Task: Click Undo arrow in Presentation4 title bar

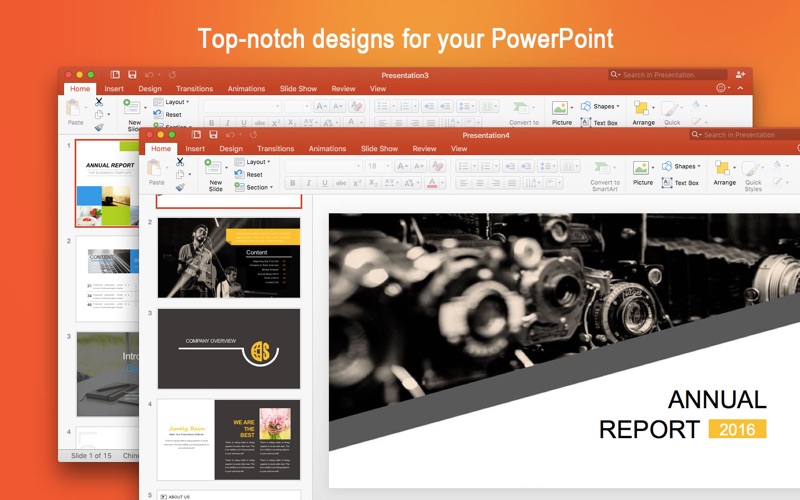Action: pyautogui.click(x=230, y=135)
